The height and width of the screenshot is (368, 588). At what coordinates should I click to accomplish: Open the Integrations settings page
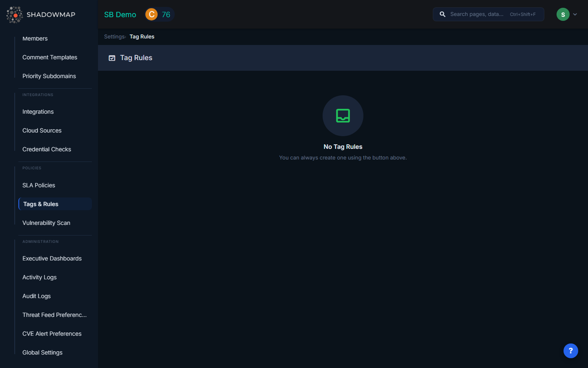point(38,112)
